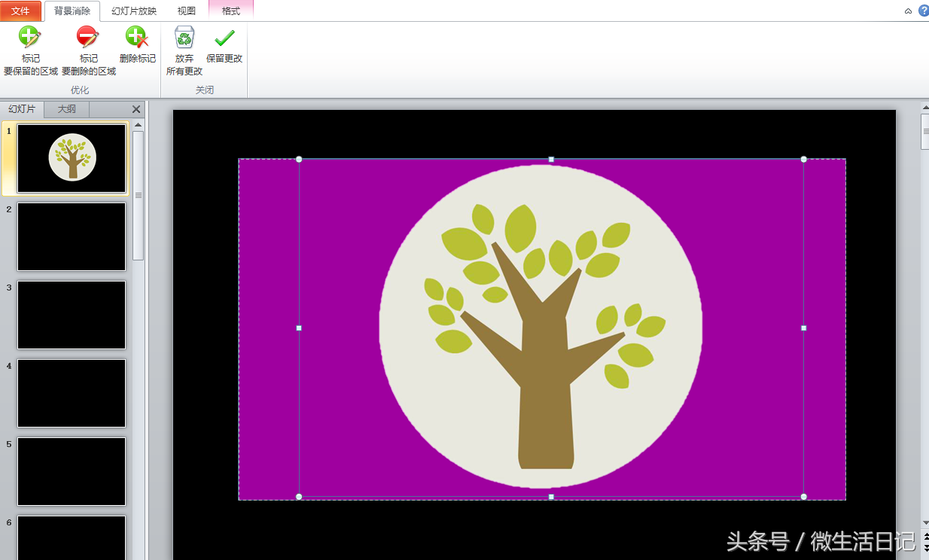Select slide 3 thumbnail
929x560 pixels.
[72, 315]
